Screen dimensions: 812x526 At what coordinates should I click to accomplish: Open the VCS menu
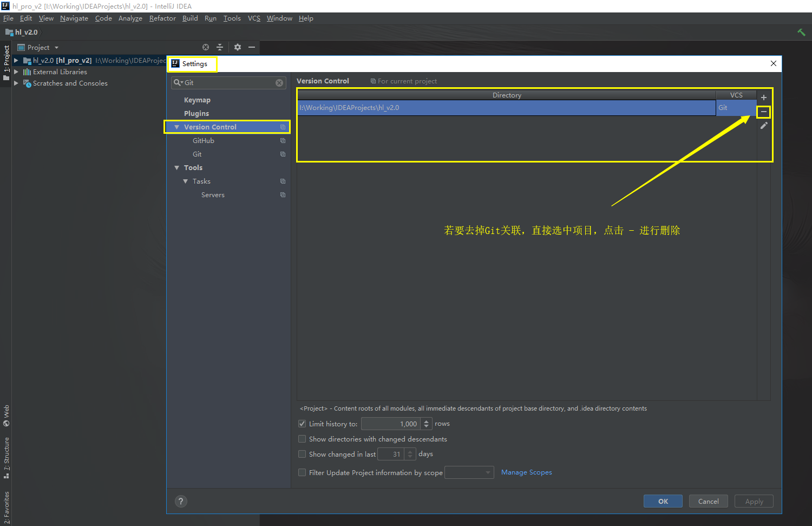254,18
